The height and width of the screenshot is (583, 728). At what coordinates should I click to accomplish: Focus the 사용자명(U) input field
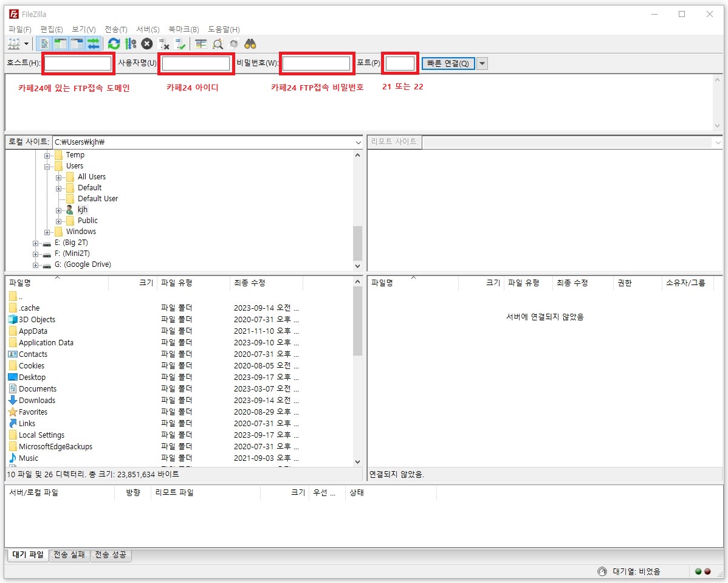[x=196, y=63]
